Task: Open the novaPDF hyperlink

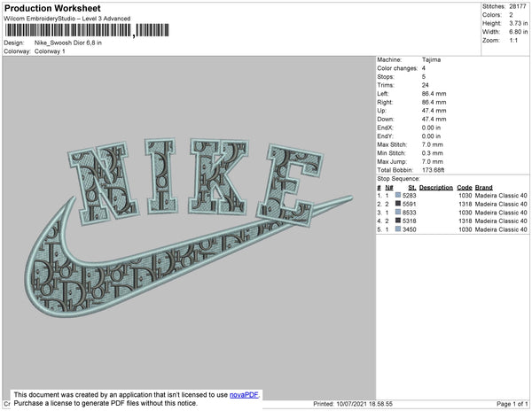Action: pyautogui.click(x=244, y=395)
